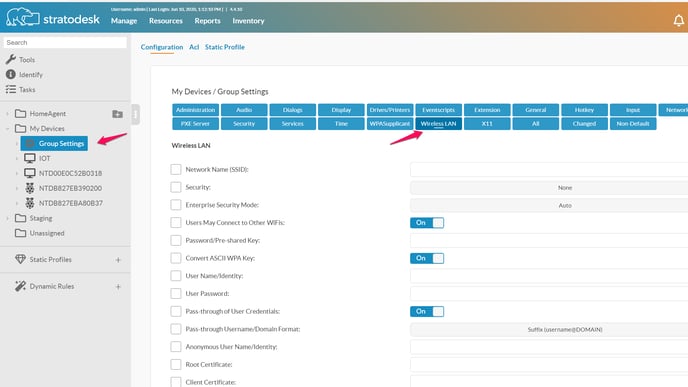
Task: Click the Password/Pre-shared Key text field
Action: (x=549, y=240)
